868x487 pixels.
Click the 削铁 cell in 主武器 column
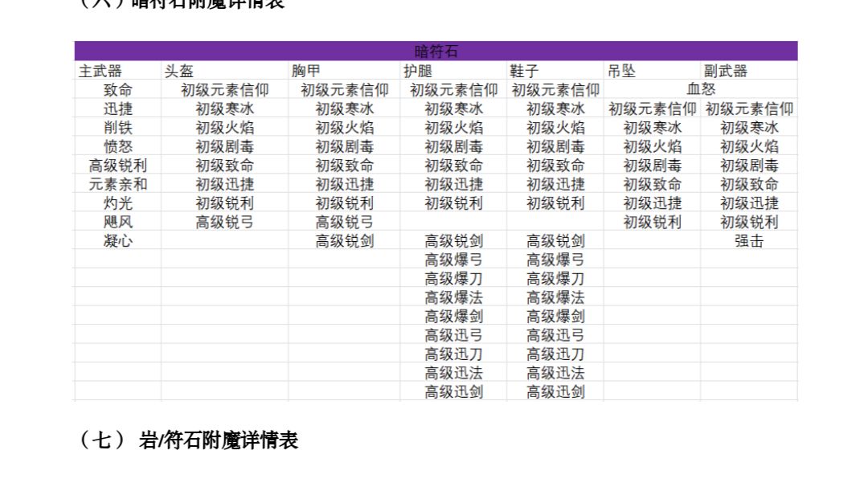pyautogui.click(x=118, y=127)
